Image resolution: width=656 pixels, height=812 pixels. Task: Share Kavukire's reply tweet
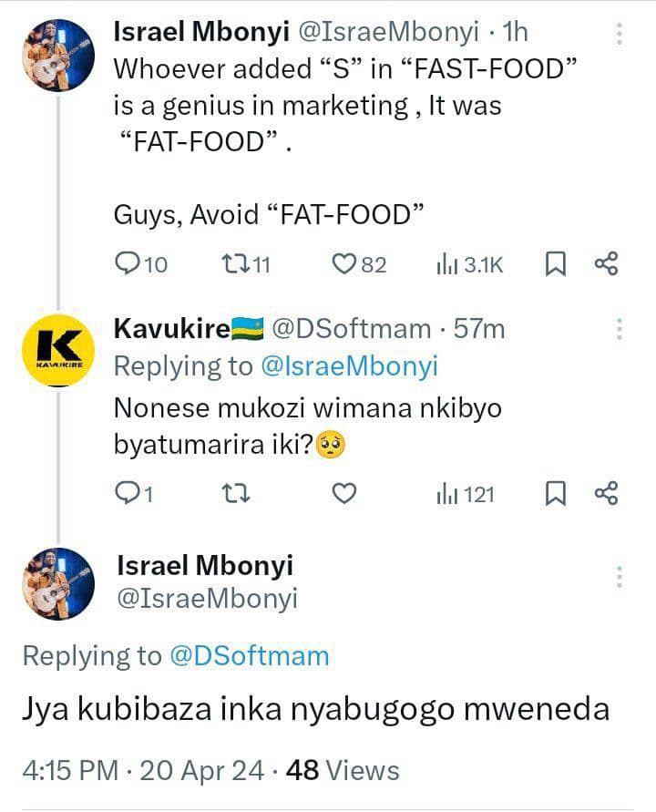607,494
